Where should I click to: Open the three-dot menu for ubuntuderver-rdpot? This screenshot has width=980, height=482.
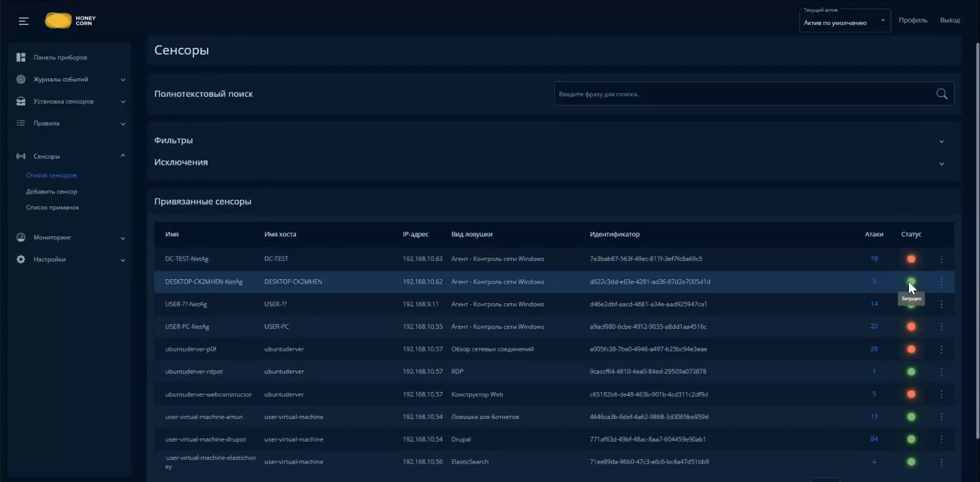coord(941,372)
